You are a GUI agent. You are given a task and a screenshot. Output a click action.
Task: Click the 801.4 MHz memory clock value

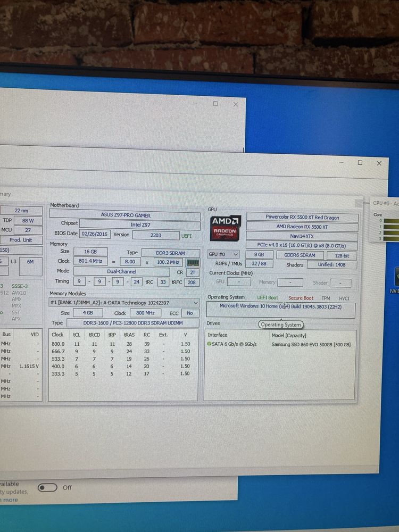90,261
